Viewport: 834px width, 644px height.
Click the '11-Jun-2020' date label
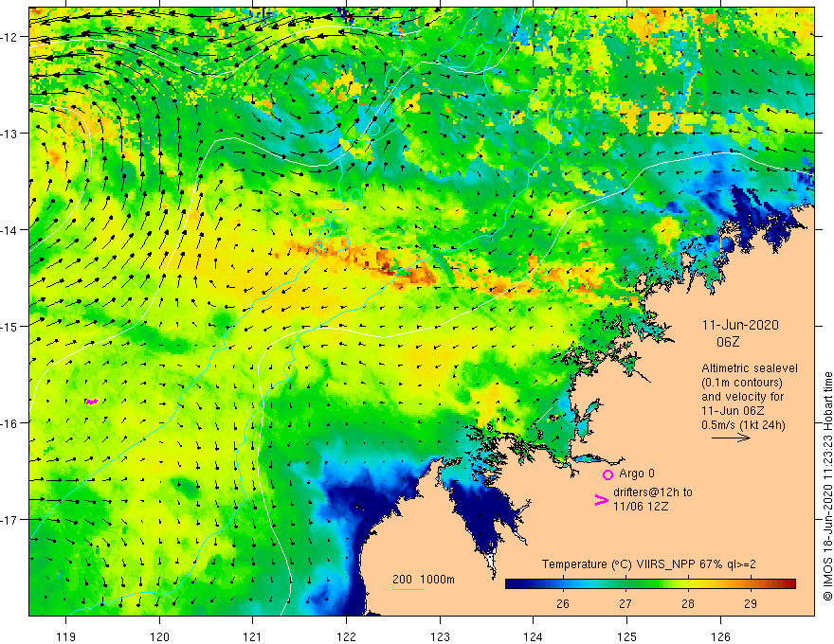[x=740, y=325]
